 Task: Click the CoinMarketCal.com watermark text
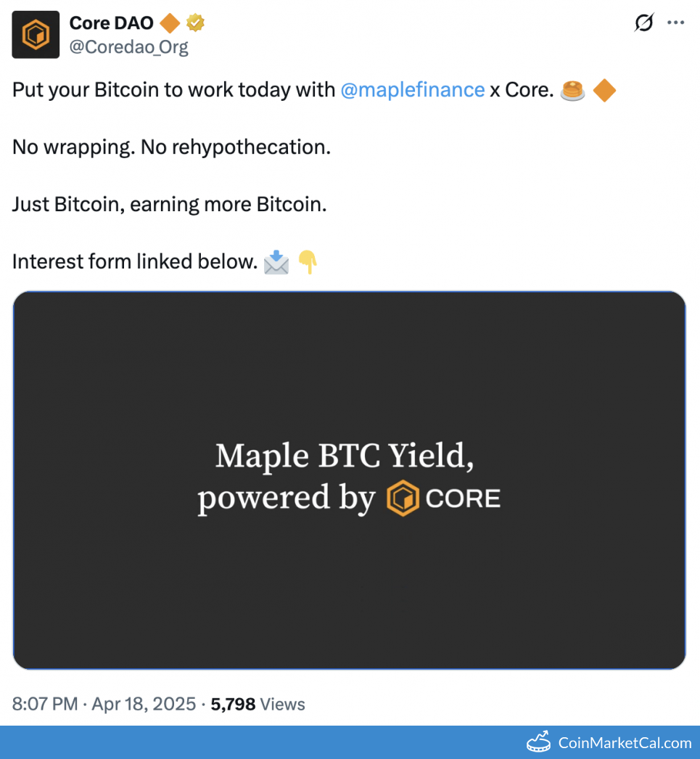tap(625, 742)
